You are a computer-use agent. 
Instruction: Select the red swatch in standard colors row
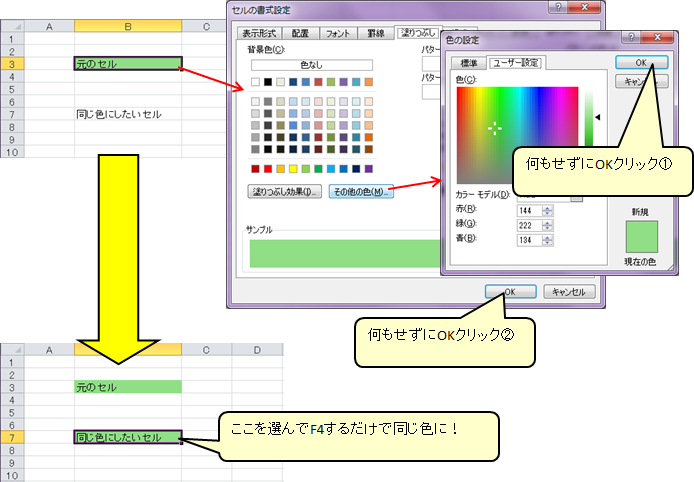click(268, 169)
